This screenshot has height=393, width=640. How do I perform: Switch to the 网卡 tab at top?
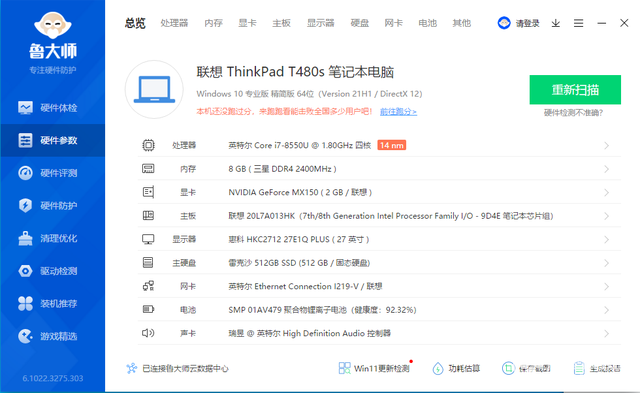pyautogui.click(x=393, y=23)
